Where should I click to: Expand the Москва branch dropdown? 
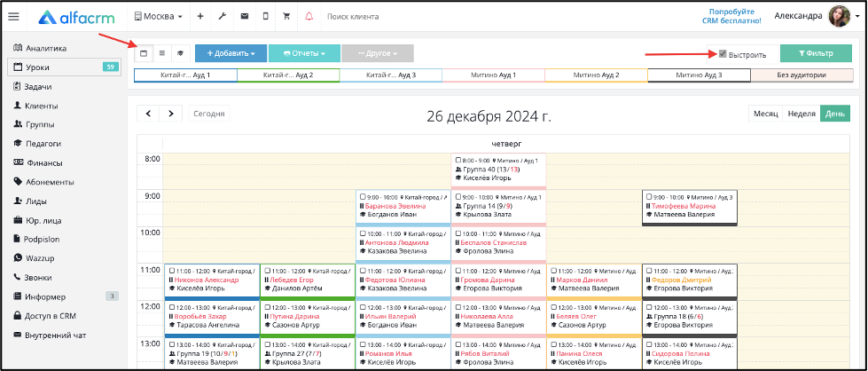point(159,17)
